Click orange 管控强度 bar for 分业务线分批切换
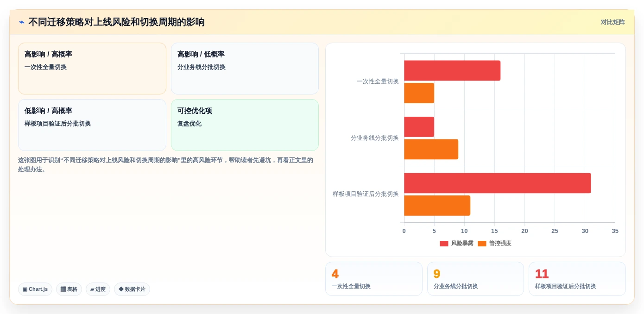This screenshot has height=314, width=644. pos(431,150)
